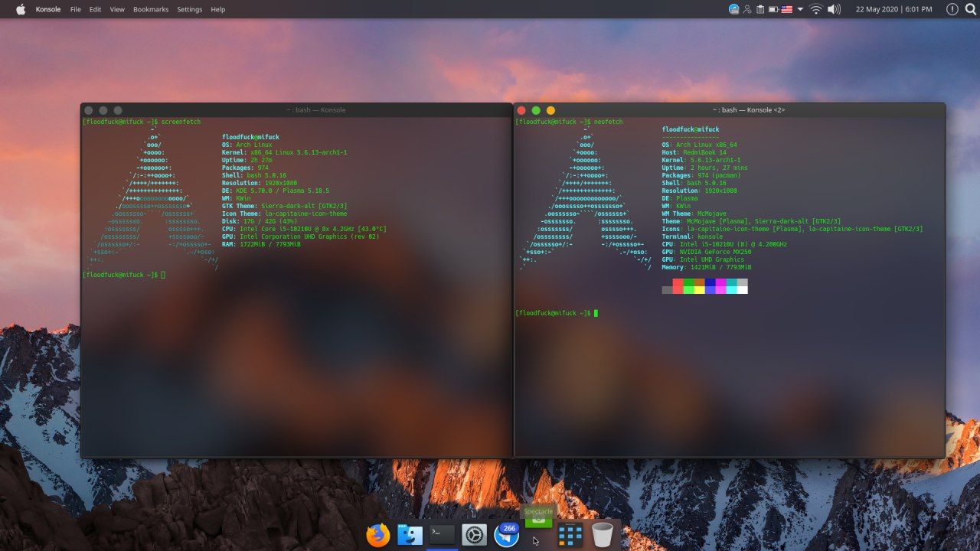The height and width of the screenshot is (551, 980).
Task: Click 'Memory: 1421MiB / 7793MiB' line
Action: pyautogui.click(x=707, y=267)
